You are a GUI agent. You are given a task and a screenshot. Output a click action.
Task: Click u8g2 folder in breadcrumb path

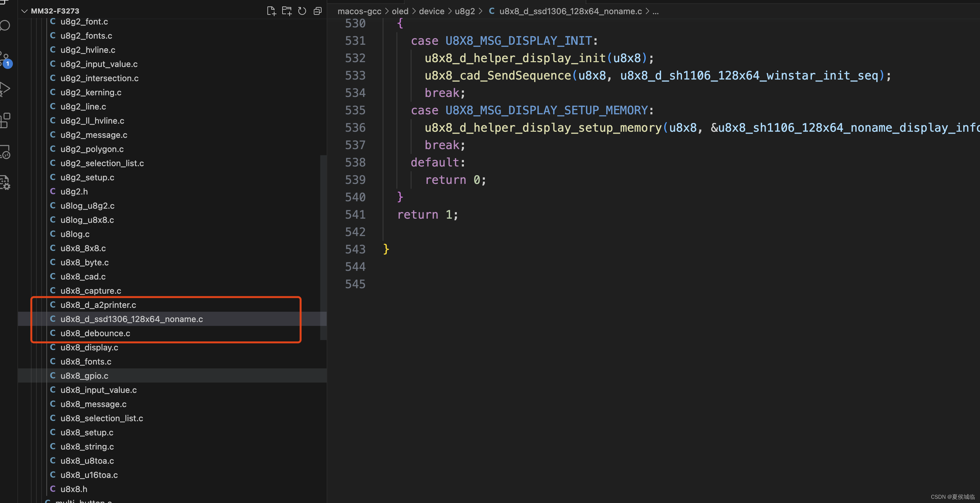(465, 11)
